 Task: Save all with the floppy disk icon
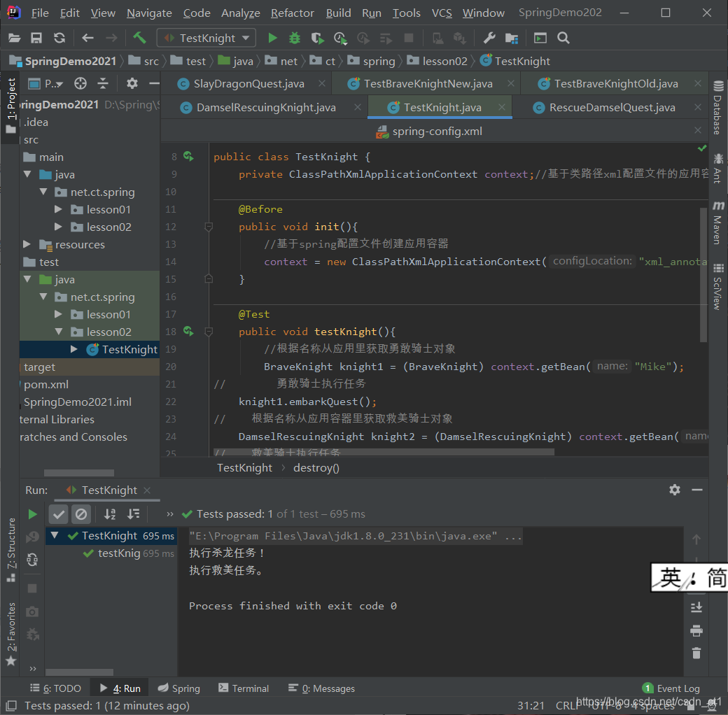tap(36, 38)
